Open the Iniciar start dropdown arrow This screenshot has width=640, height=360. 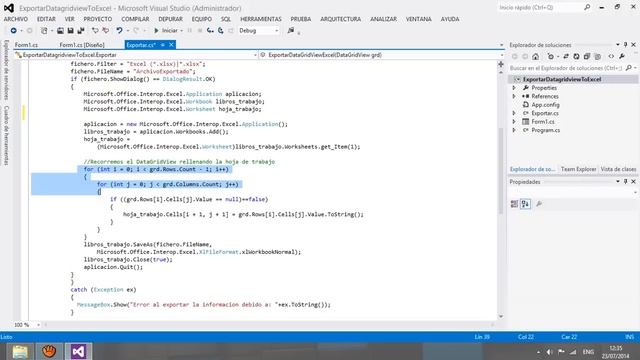181,31
